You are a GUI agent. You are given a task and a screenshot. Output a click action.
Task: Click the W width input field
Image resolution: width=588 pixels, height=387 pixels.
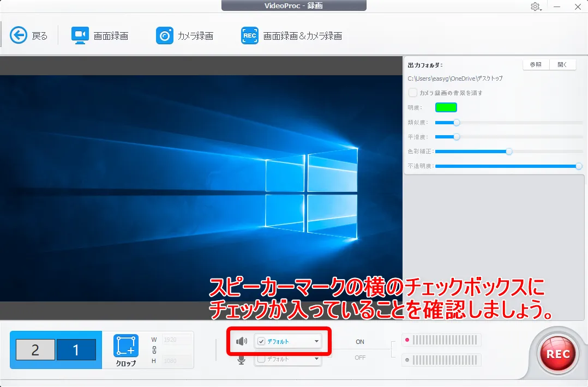tap(176, 340)
